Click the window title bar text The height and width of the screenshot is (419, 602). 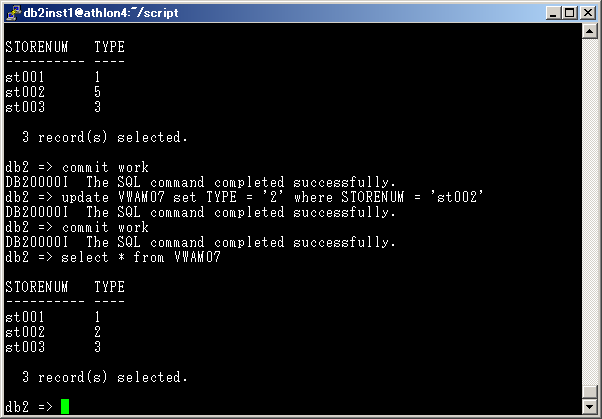[92, 13]
